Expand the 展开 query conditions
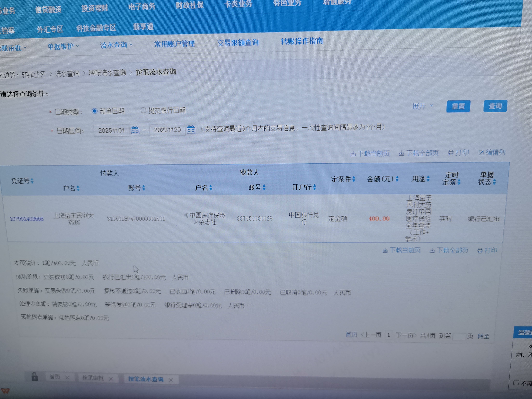 (423, 106)
